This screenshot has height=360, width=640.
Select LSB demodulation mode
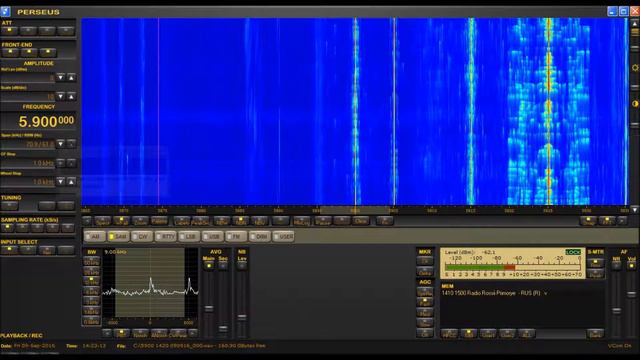pos(189,236)
